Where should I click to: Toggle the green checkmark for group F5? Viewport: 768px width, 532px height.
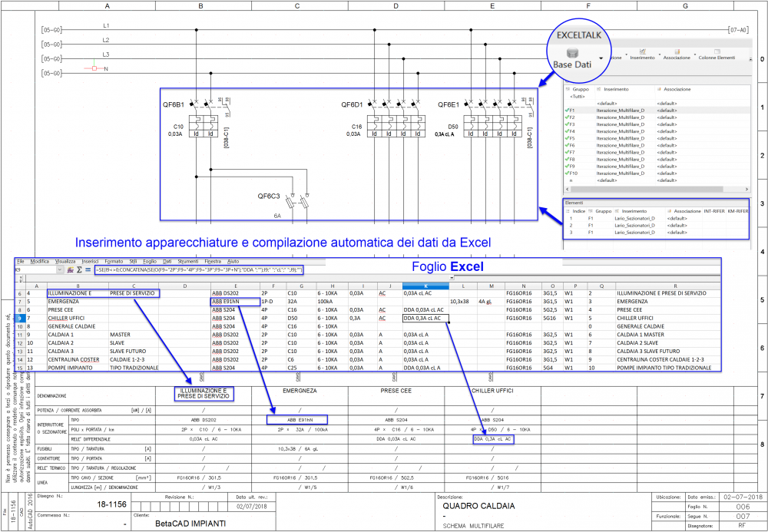coord(567,138)
